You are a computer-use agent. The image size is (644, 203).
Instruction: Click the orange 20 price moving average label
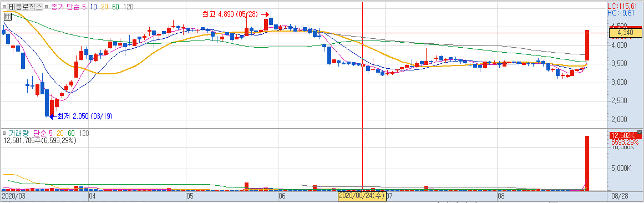tap(104, 7)
